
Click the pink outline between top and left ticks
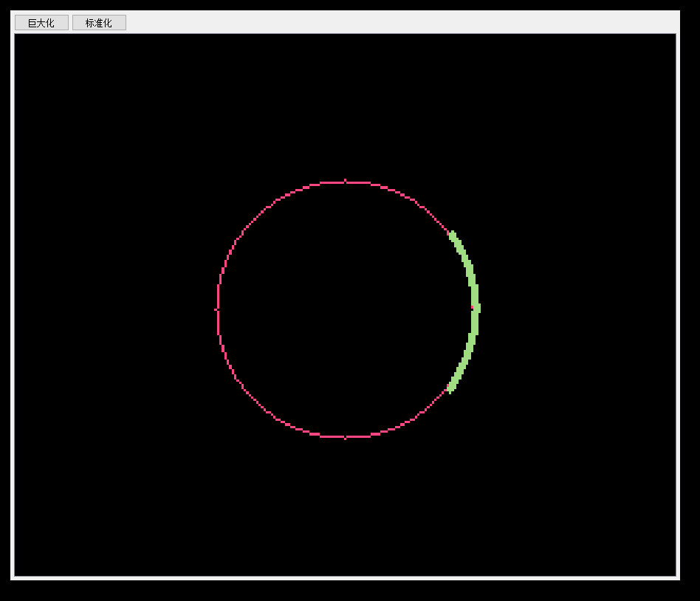(254, 219)
